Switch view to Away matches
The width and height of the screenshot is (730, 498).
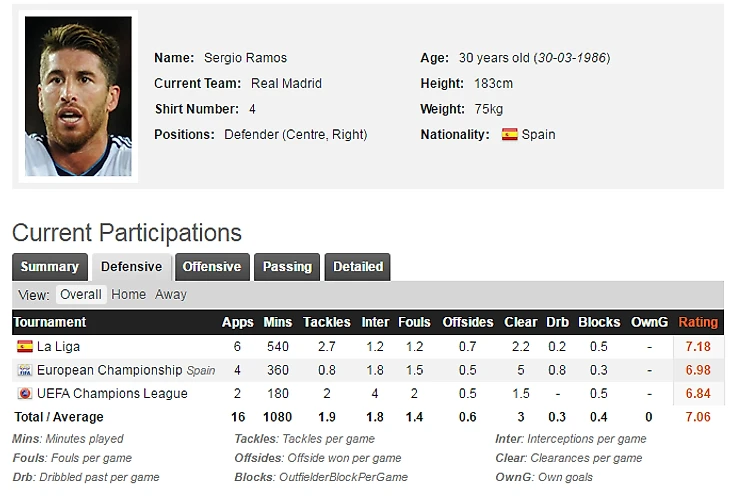point(171,295)
